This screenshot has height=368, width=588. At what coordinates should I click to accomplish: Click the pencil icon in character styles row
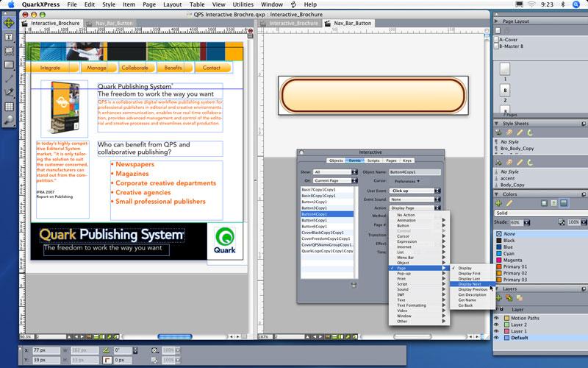pos(520,162)
